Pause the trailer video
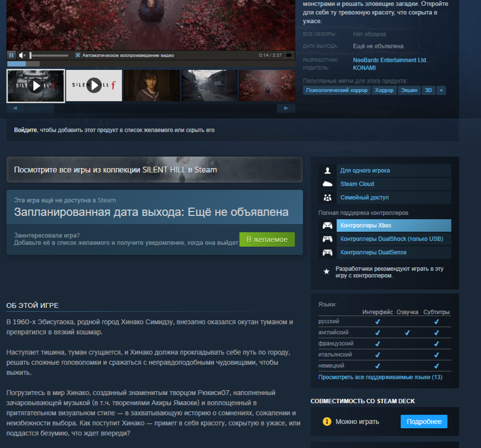The height and width of the screenshot is (448, 481). (x=12, y=55)
